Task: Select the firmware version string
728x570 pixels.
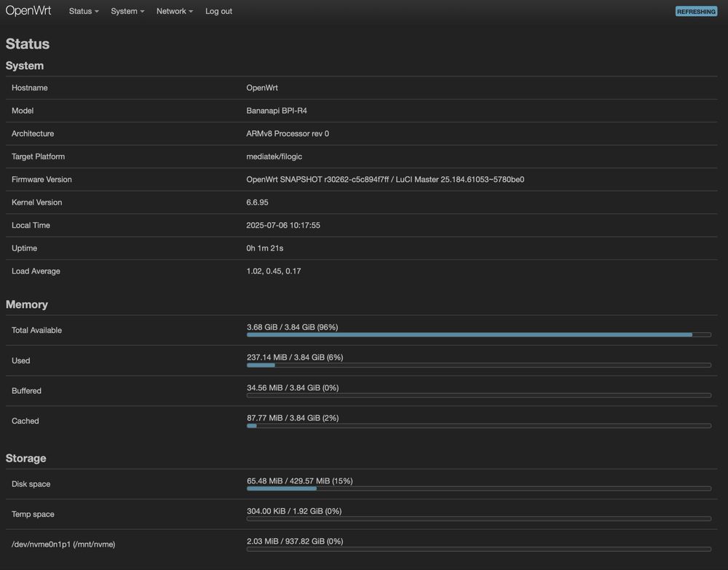Action: point(385,179)
